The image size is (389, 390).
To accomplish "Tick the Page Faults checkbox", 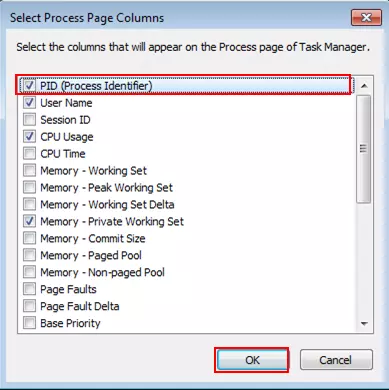I will pyautogui.click(x=29, y=289).
